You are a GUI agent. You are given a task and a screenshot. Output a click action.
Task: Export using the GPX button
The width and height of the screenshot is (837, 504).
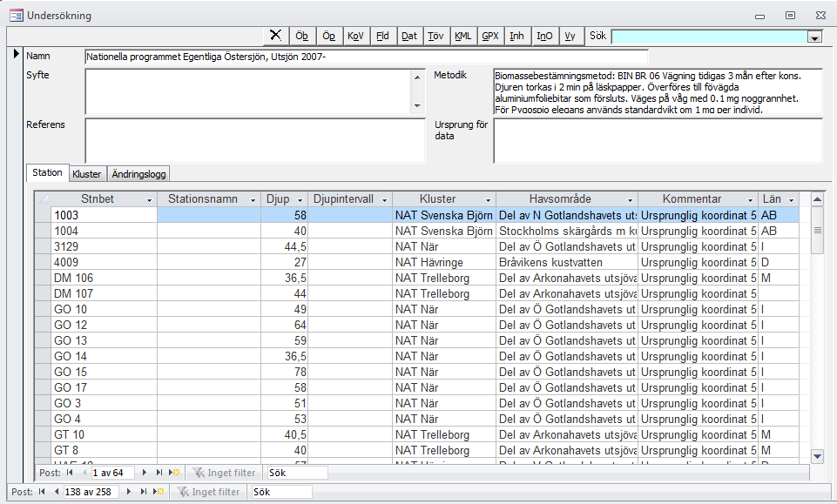(490, 36)
